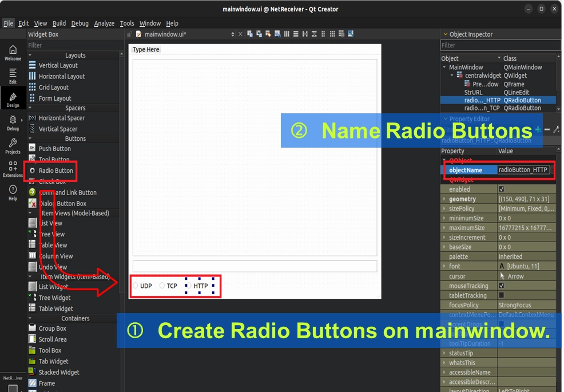Click the Object Inspector filter field

[501, 45]
